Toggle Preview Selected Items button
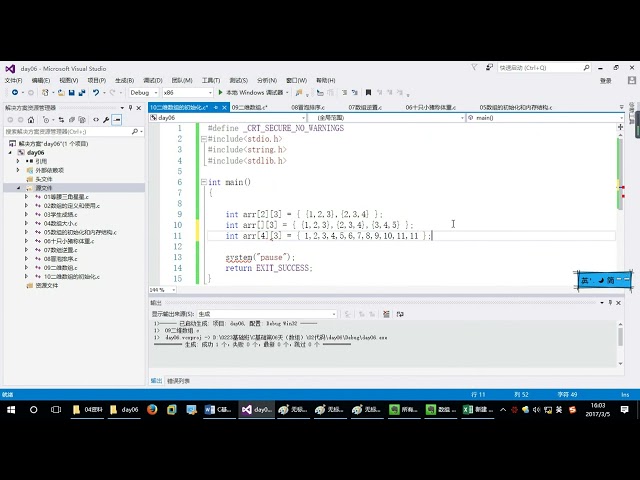 click(117, 120)
